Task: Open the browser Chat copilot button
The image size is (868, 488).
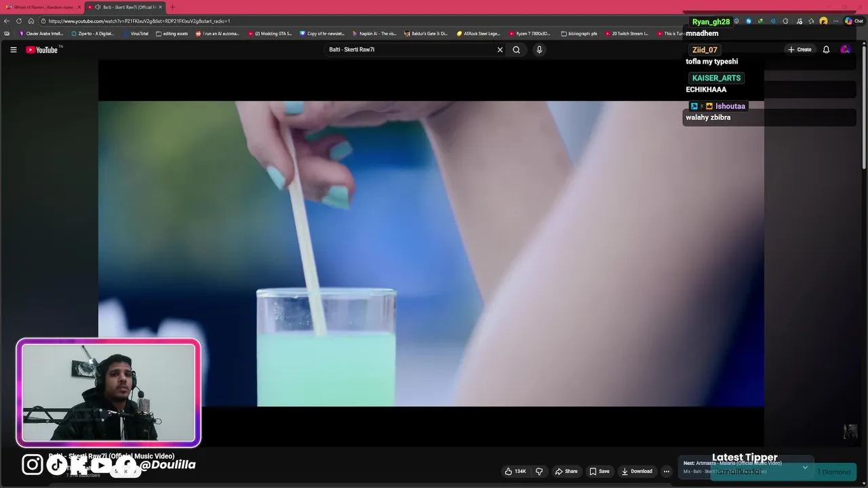Action: 853,21
